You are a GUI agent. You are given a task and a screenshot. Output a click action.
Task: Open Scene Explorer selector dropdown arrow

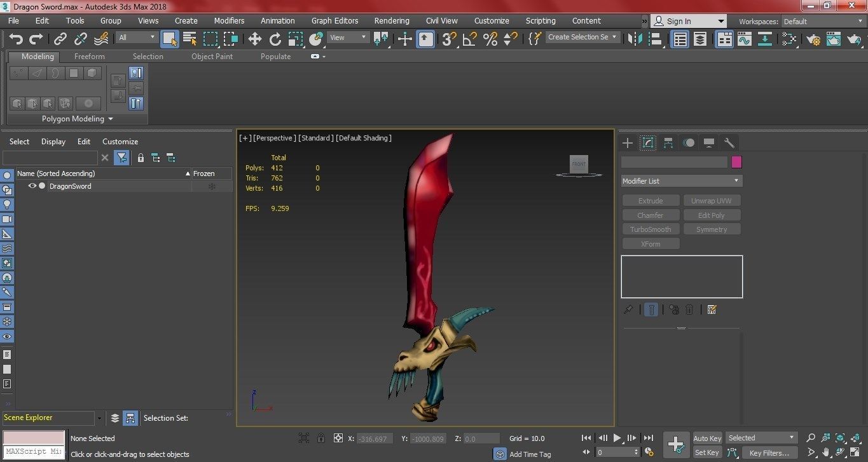click(x=99, y=418)
